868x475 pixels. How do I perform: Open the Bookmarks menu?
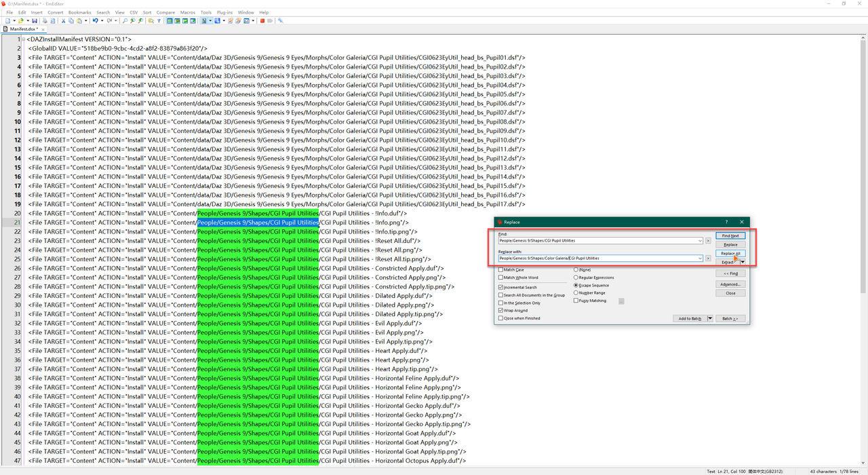(79, 12)
